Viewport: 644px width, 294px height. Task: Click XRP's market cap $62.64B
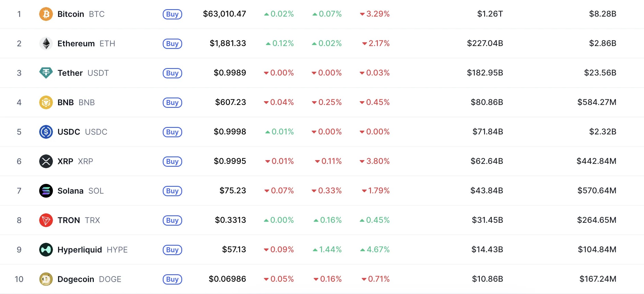(487, 161)
